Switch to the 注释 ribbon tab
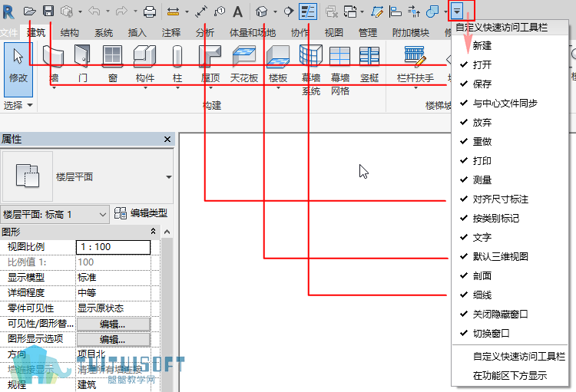Image resolution: width=576 pixels, height=392 pixels. pyautogui.click(x=170, y=33)
